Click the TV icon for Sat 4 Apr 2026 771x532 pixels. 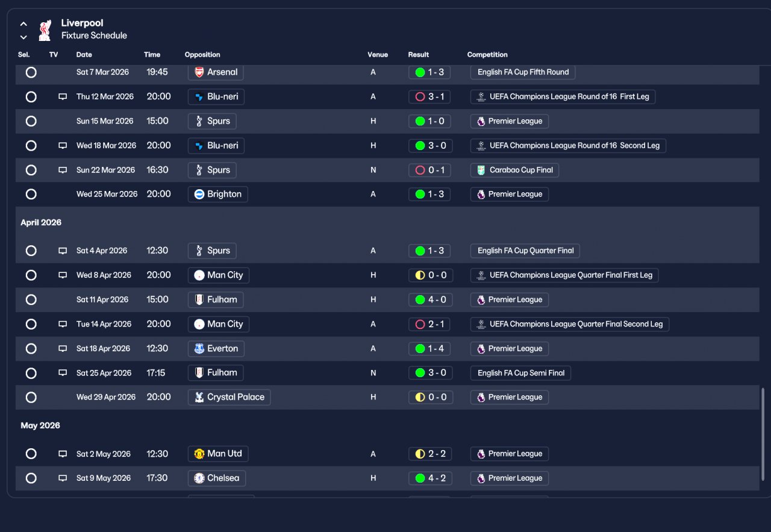(63, 251)
